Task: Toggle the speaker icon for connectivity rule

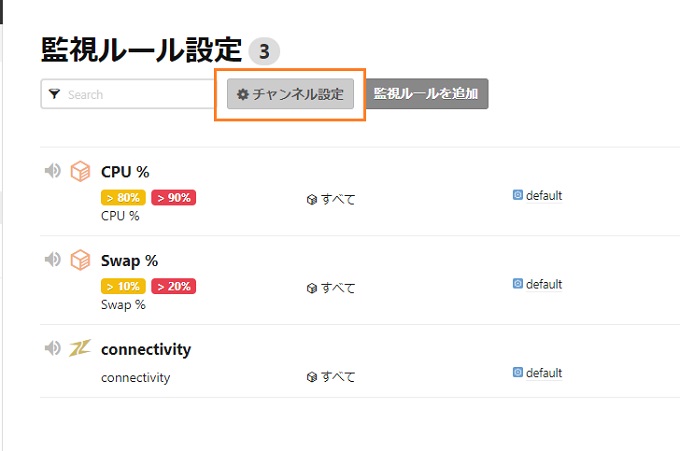Action: point(53,348)
